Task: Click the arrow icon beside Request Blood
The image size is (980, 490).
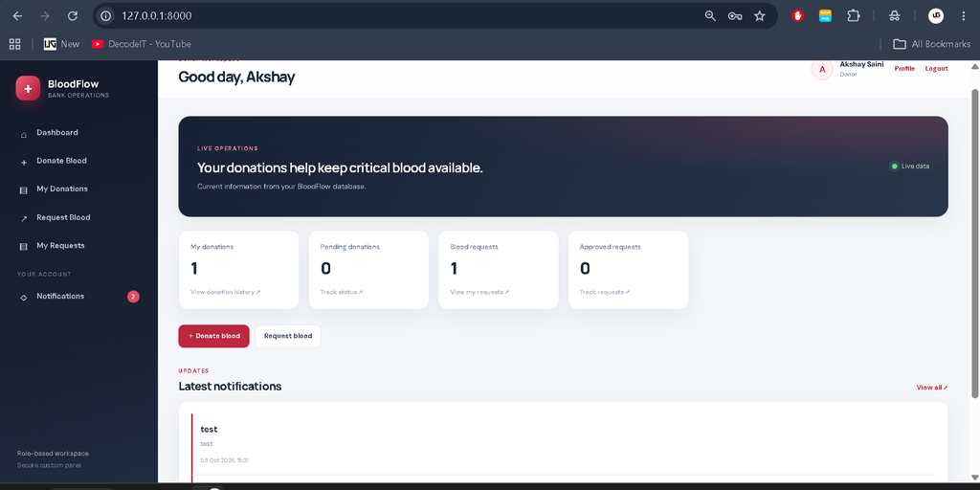Action: pyautogui.click(x=24, y=219)
